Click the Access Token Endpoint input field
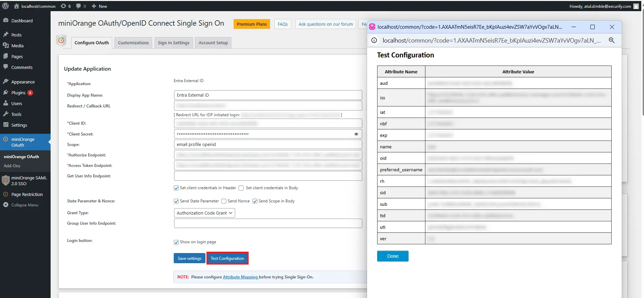 (x=268, y=165)
